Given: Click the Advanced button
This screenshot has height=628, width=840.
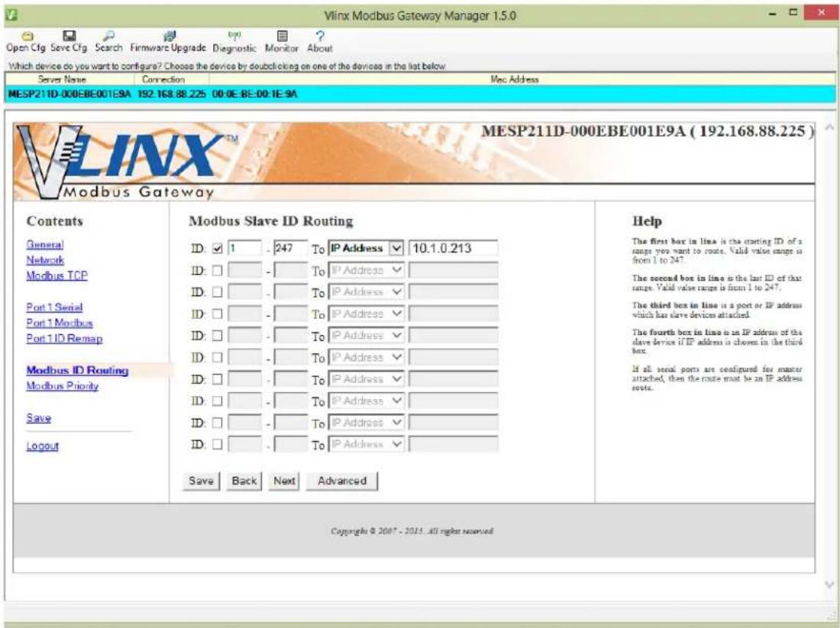Looking at the screenshot, I should click(342, 481).
